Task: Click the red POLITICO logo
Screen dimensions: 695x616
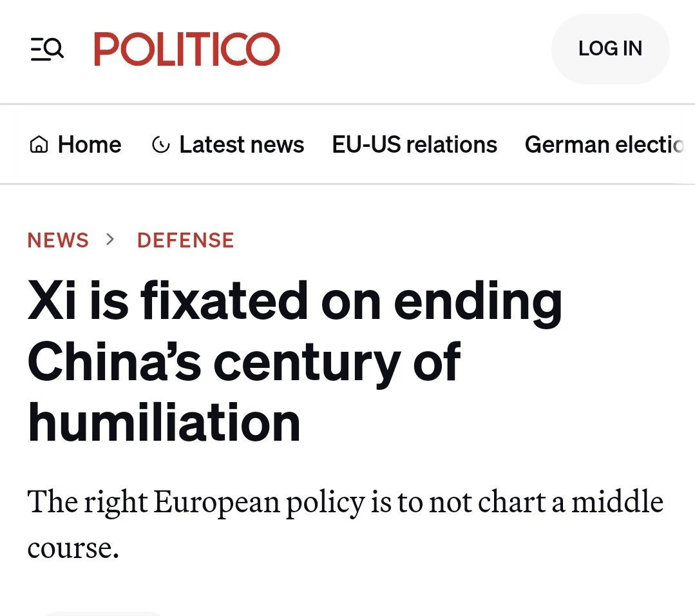Action: point(187,49)
